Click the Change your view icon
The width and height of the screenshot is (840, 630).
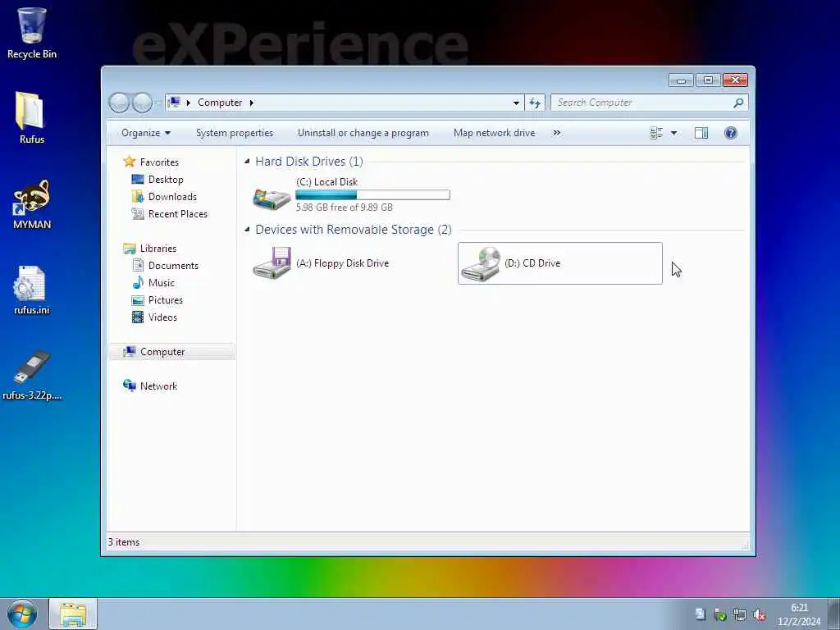(x=656, y=133)
